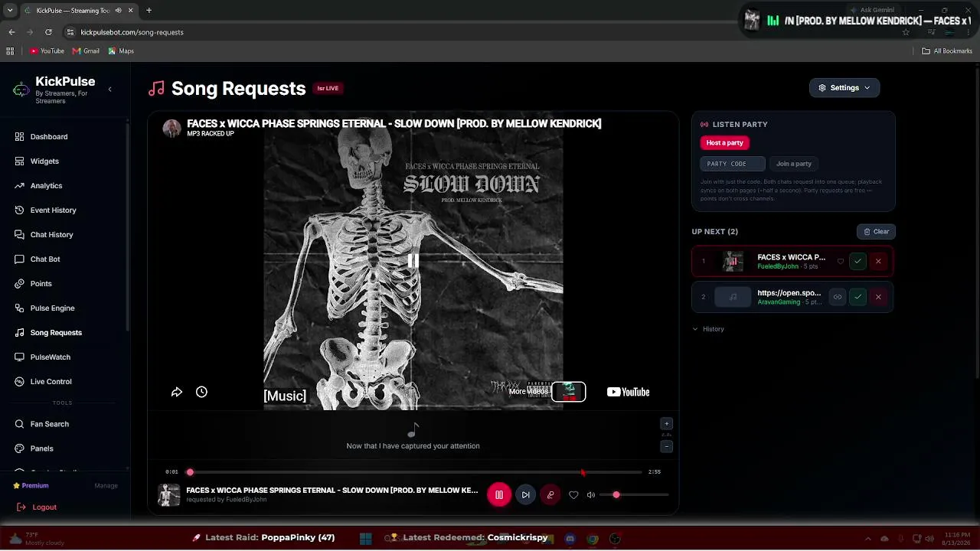Open All Bookmarks folder

click(947, 51)
